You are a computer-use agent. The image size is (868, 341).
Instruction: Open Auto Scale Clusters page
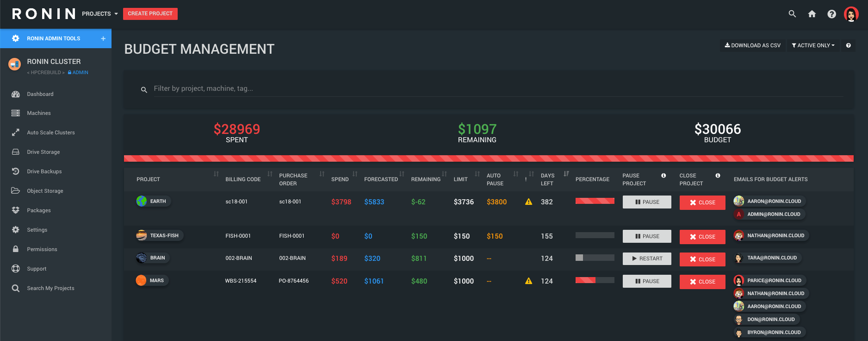51,133
